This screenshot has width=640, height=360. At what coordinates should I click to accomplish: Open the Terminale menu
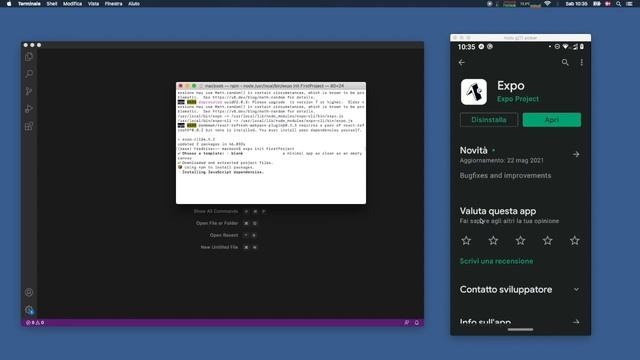coord(29,4)
